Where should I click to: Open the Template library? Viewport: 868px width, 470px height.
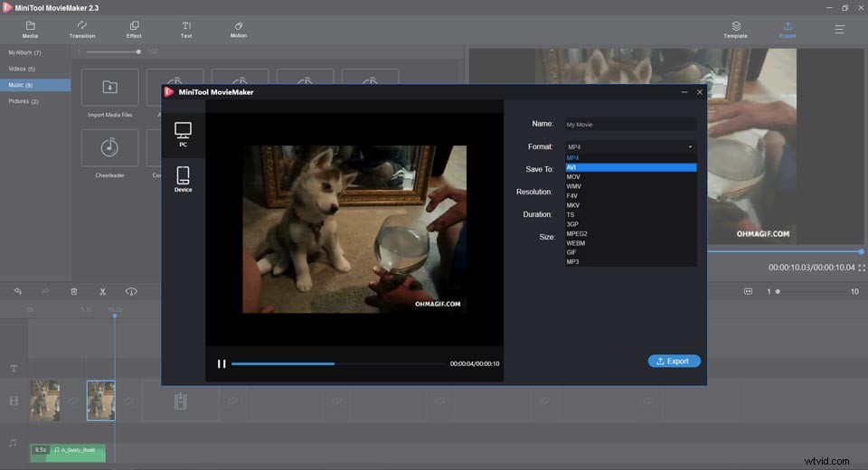coord(735,29)
